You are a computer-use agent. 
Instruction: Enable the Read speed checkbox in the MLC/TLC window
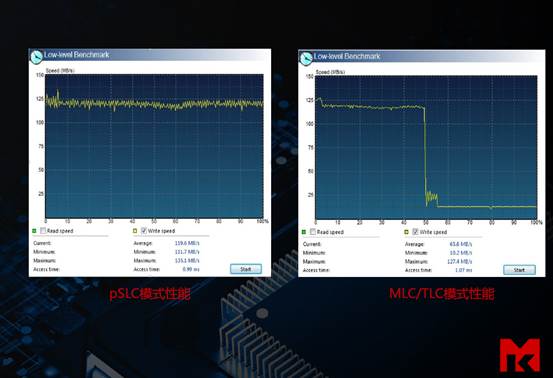[x=313, y=232]
